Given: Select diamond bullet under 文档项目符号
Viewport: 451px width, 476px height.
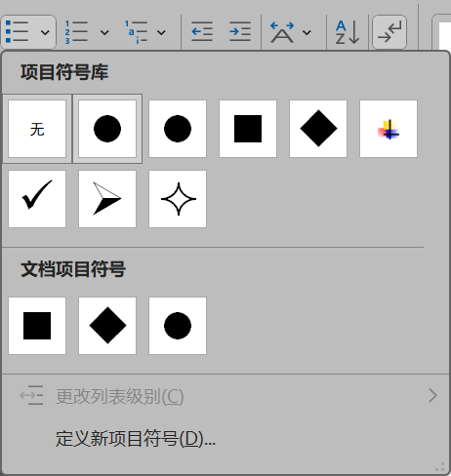Looking at the screenshot, I should pyautogui.click(x=107, y=326).
